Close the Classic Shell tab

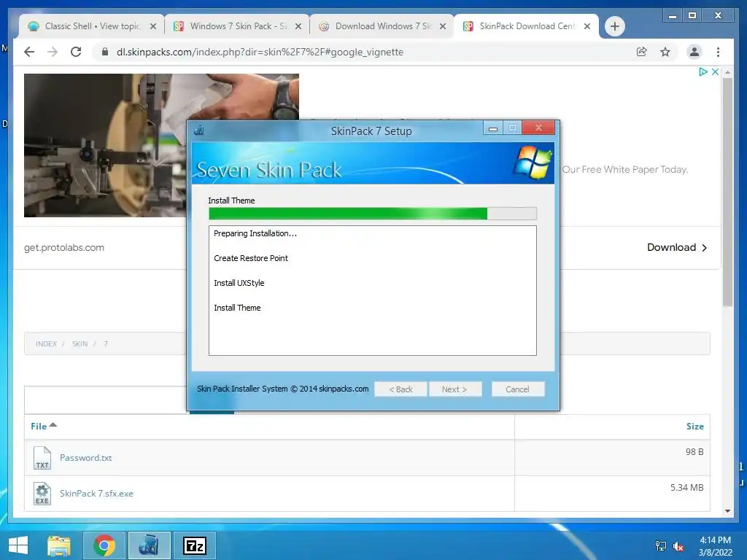pos(153,26)
